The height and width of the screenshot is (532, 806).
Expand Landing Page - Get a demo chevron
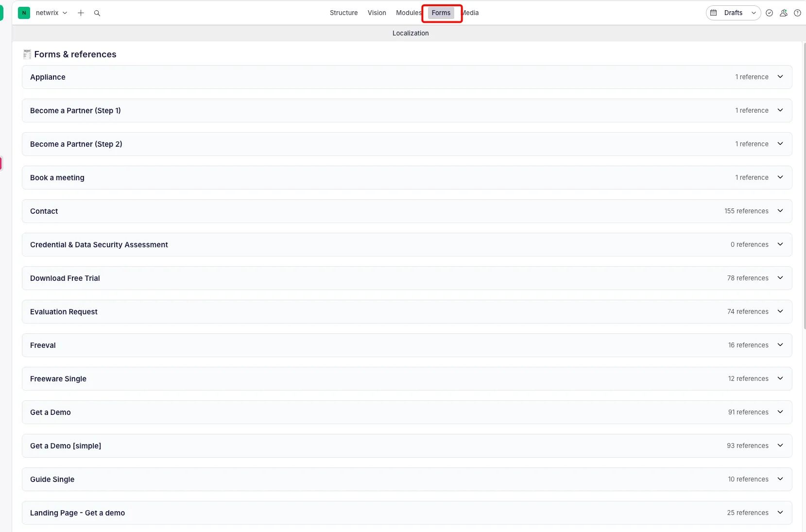pos(780,513)
